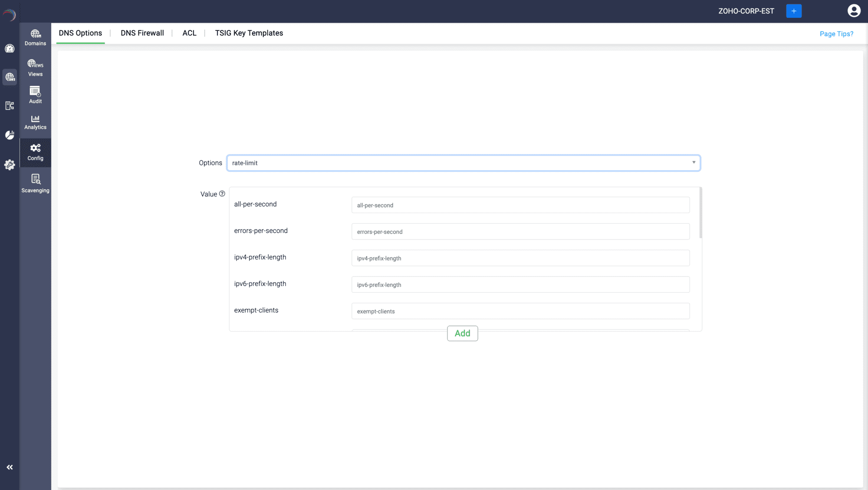
Task: Click the dashboard speedometer icon
Action: pos(10,49)
